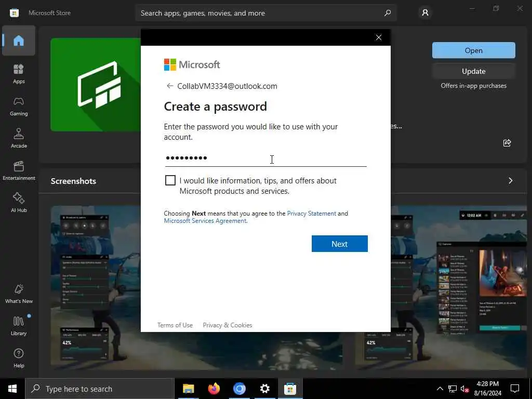Show hidden system tray icons
This screenshot has height=399, width=532.
coord(440,389)
